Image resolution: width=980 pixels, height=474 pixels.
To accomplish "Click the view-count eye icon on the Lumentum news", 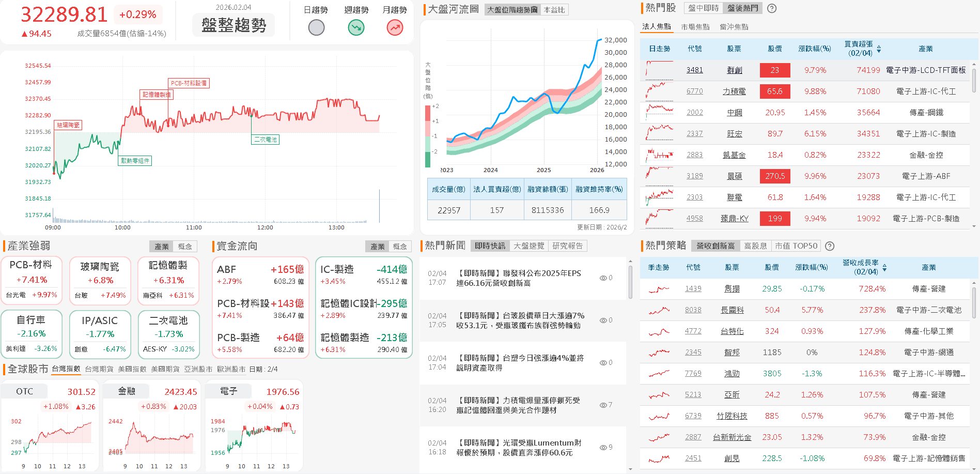I will [603, 447].
